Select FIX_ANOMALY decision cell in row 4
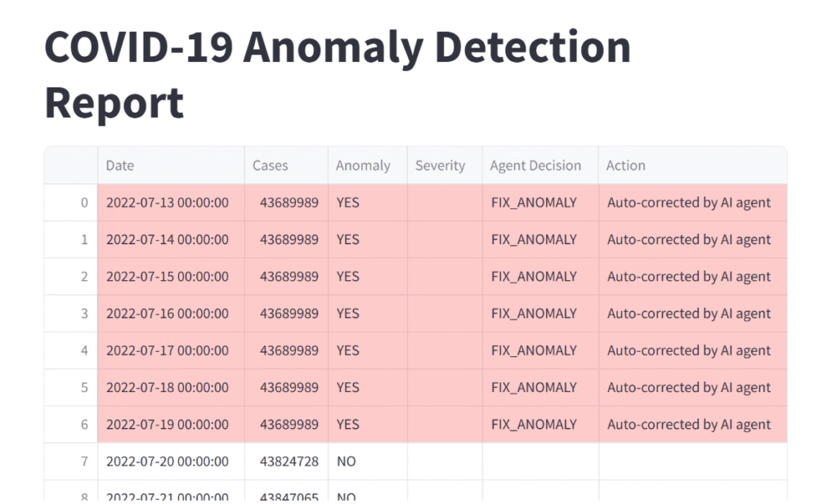837x504 pixels. [539, 350]
